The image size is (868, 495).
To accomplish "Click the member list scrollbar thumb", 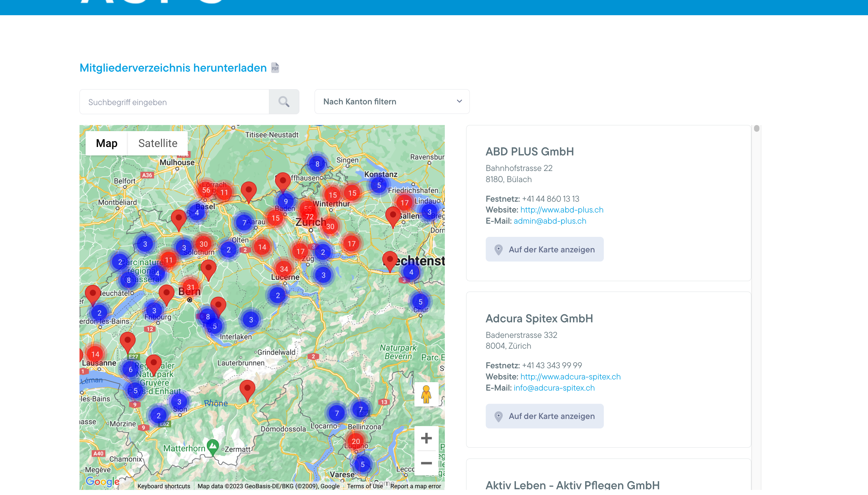I will click(756, 128).
